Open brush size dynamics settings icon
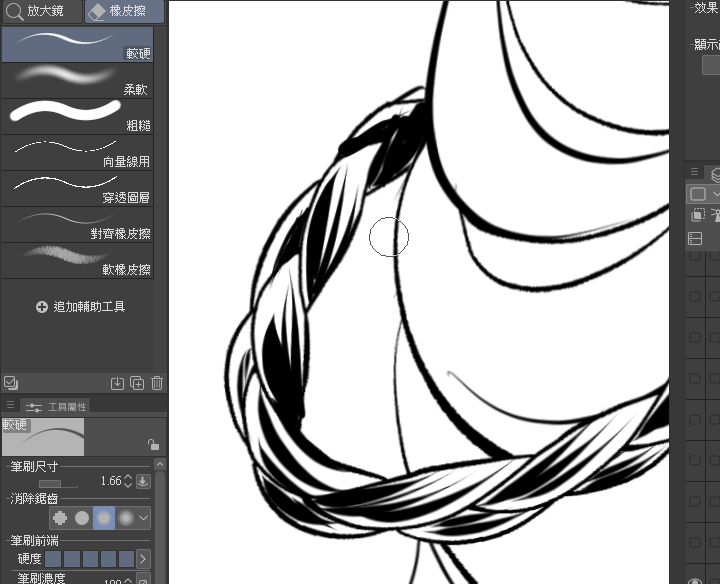The height and width of the screenshot is (584, 720). (143, 481)
